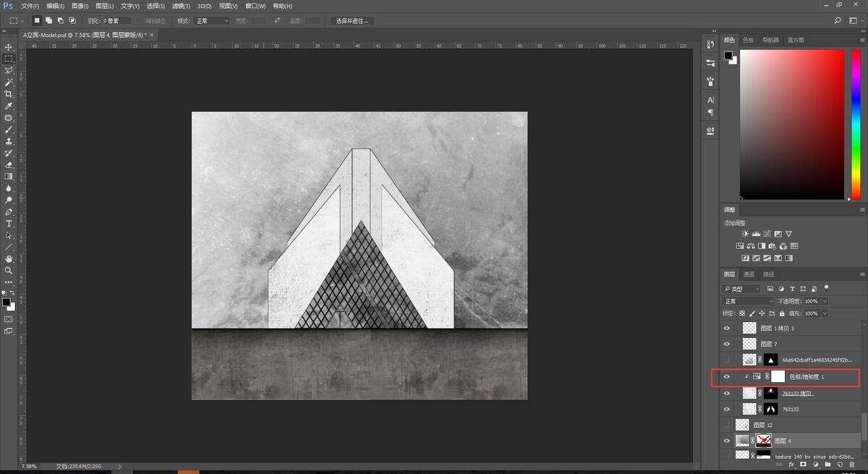Select the 763133 拷贝 layer name
Viewport: 868px width, 474px height.
click(x=797, y=393)
